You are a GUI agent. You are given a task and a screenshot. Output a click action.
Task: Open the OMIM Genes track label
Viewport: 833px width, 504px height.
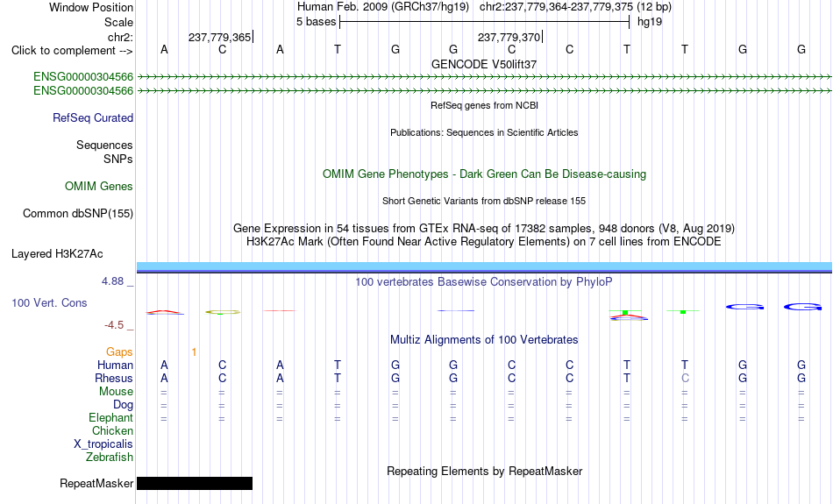pyautogui.click(x=99, y=187)
